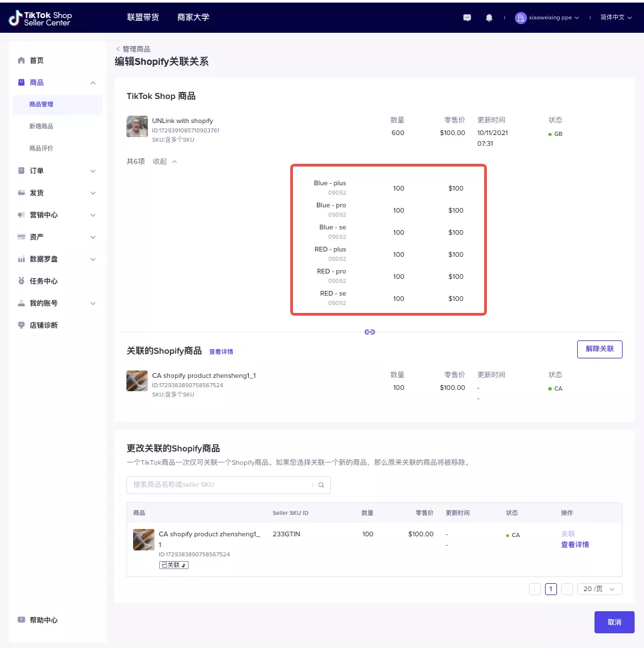Click the table row product thumbnail
644x648 pixels.
[143, 539]
